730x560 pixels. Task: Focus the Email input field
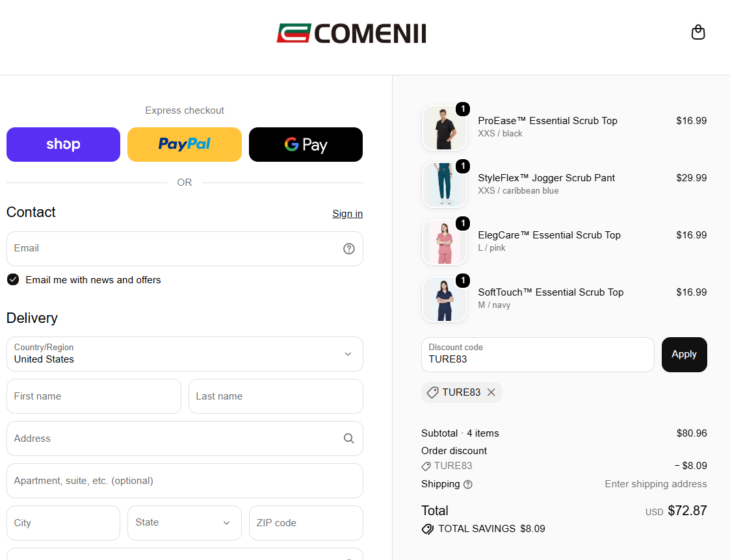tap(185, 249)
